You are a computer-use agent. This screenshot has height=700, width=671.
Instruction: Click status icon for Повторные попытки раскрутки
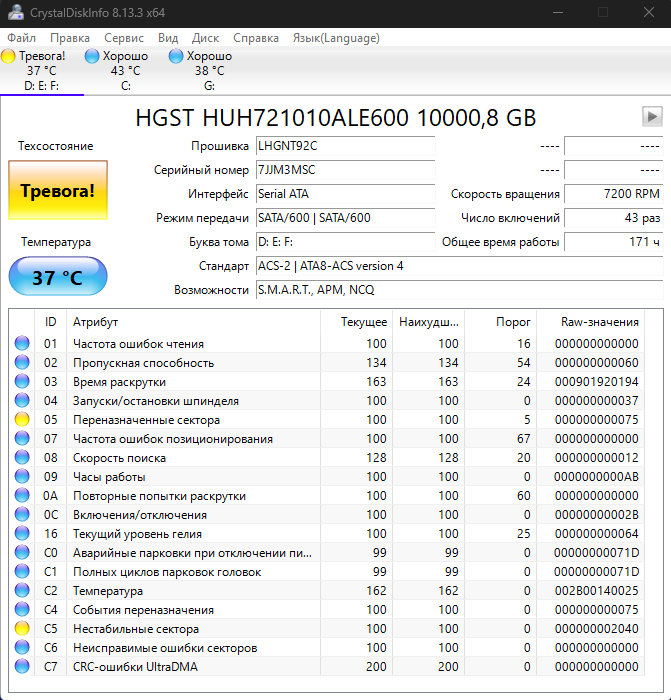[22, 496]
